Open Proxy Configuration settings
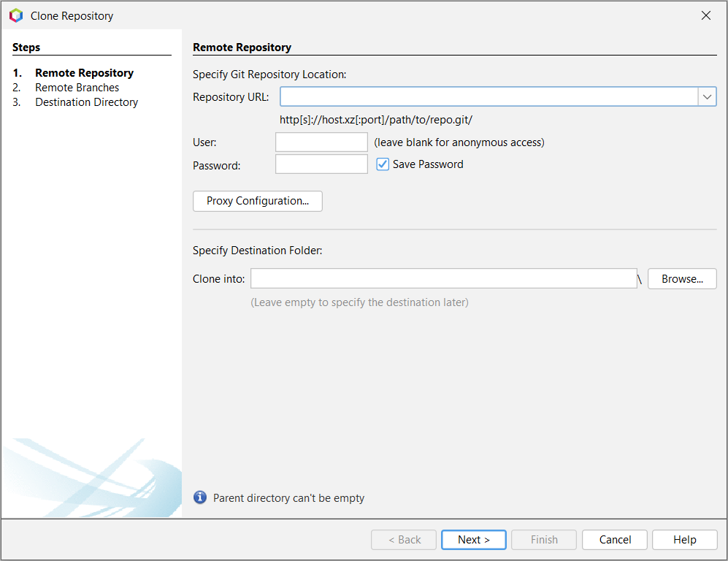The image size is (728, 561). coord(257,201)
